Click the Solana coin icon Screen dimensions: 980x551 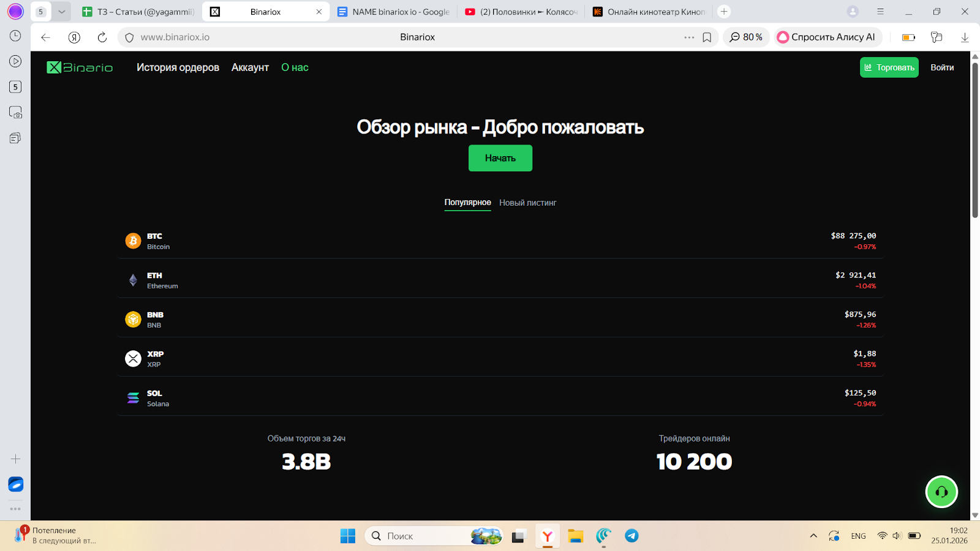pyautogui.click(x=133, y=398)
